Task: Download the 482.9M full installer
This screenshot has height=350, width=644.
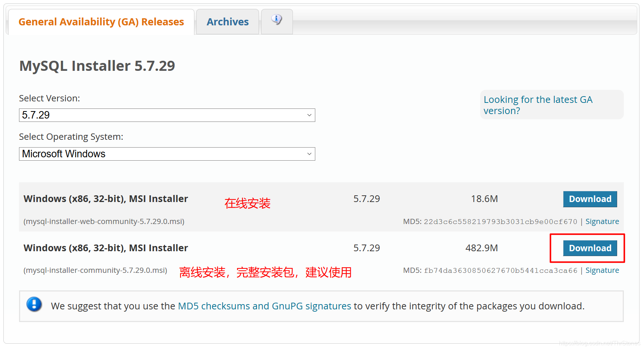Action: (x=590, y=248)
